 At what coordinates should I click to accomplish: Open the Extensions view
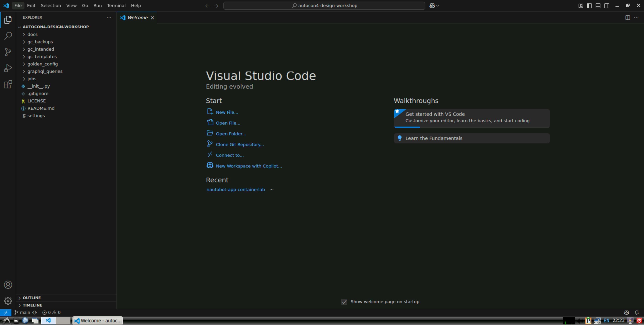click(8, 84)
